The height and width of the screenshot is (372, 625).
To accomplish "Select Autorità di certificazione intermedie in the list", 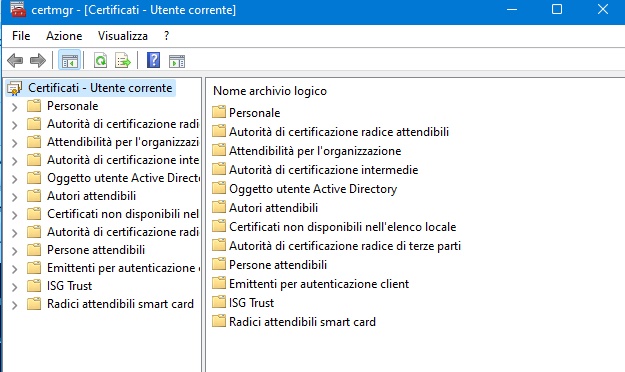I will 323,170.
